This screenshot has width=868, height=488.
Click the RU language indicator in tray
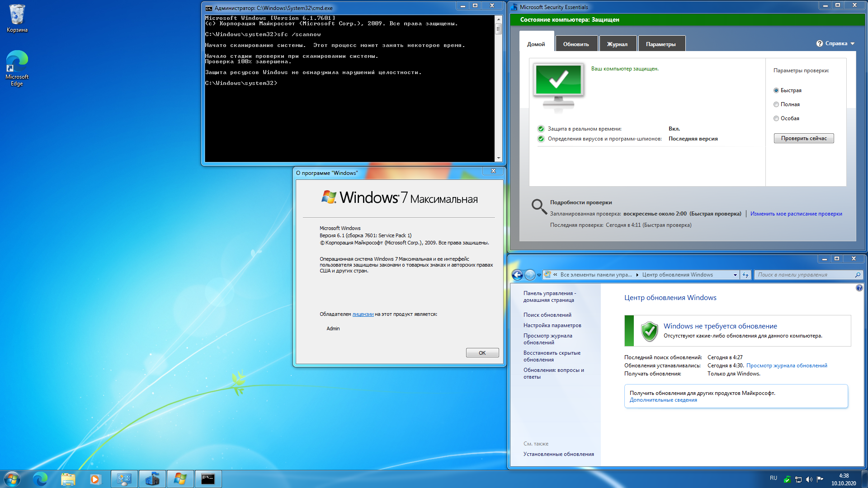pyautogui.click(x=774, y=478)
